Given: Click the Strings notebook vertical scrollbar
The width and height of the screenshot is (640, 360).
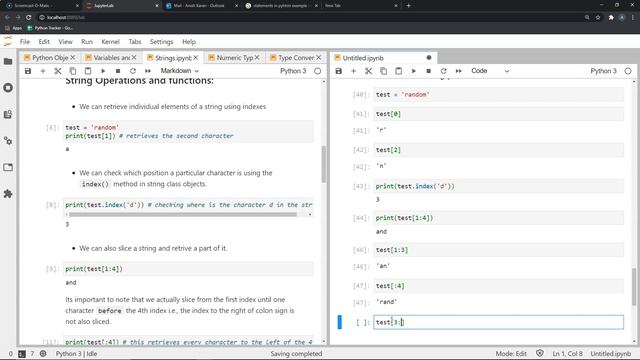Looking at the screenshot, I should pos(324,164).
